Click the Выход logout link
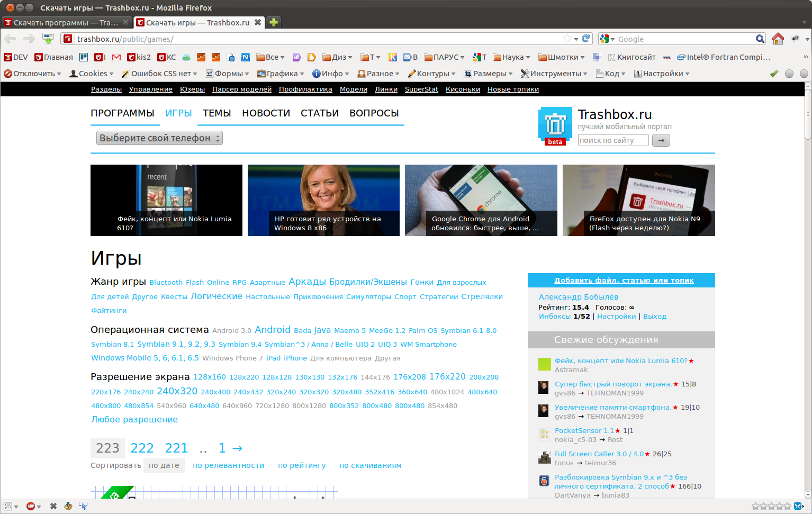 (655, 317)
